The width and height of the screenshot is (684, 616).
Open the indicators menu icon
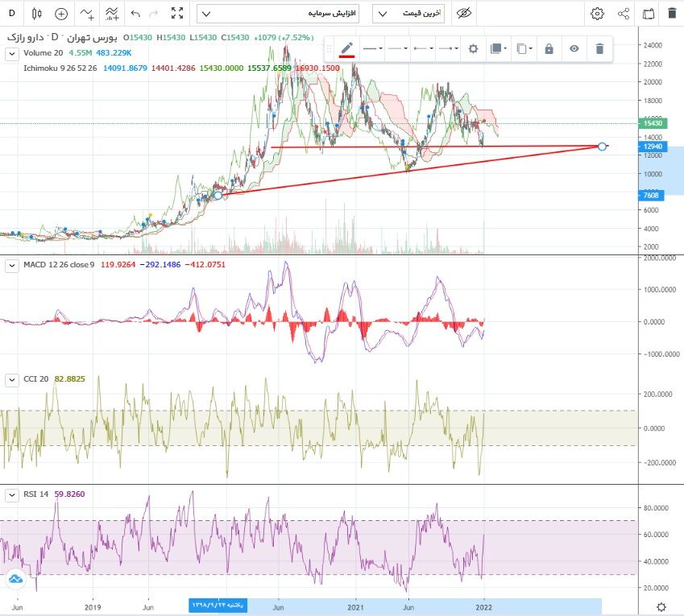[x=112, y=14]
